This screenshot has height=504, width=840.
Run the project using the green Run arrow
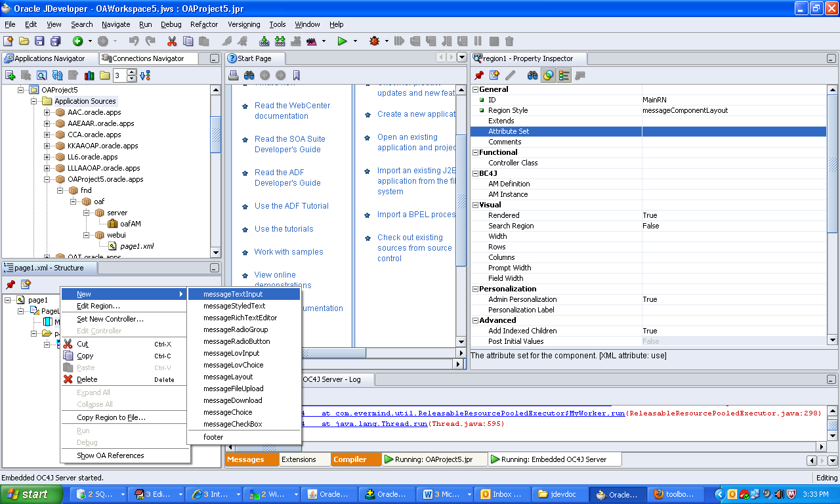[341, 41]
